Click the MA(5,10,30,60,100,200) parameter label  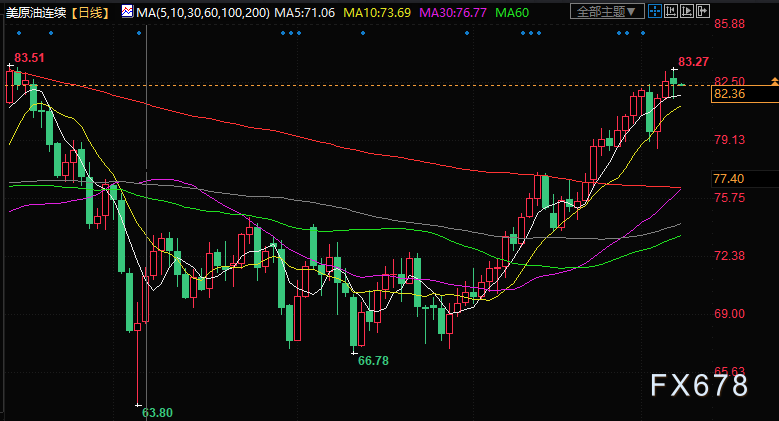click(x=203, y=12)
